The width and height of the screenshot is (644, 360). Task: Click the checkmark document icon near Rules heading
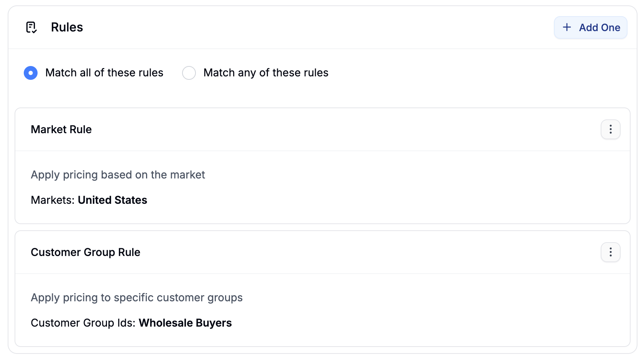(32, 27)
